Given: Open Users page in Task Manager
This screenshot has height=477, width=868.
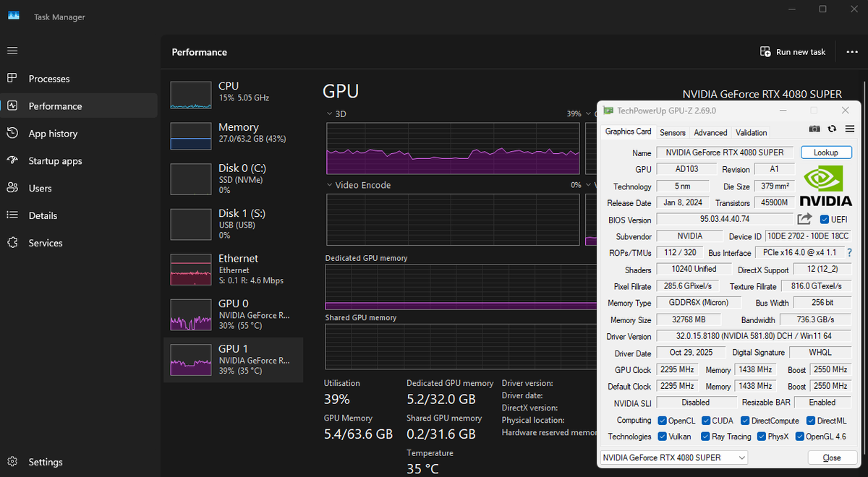Looking at the screenshot, I should pos(79,189).
